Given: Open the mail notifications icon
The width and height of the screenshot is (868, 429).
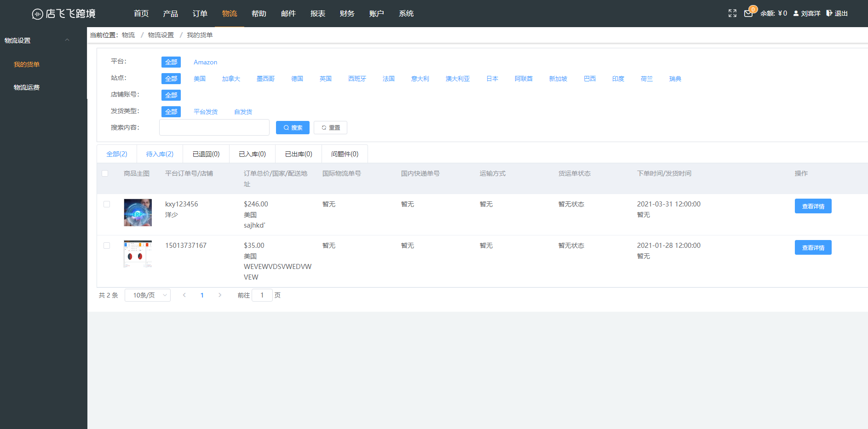Looking at the screenshot, I should 748,13.
